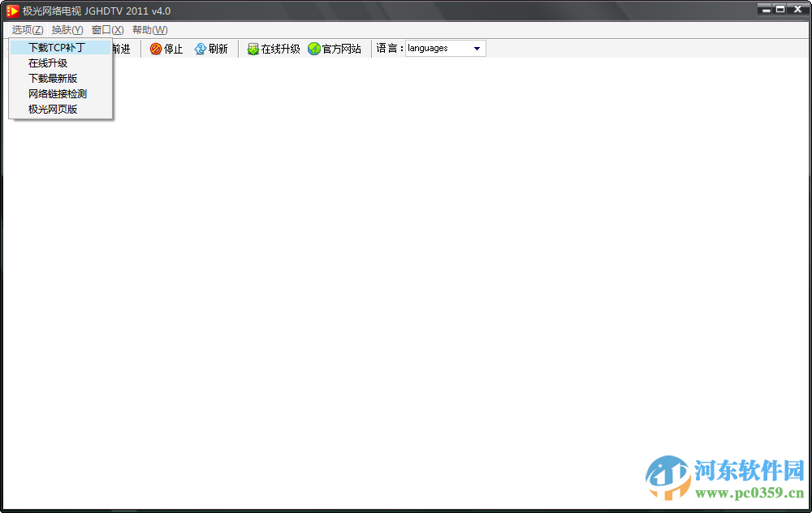Select 下载最新版 menu entry
This screenshot has width=812, height=513.
[x=61, y=79]
